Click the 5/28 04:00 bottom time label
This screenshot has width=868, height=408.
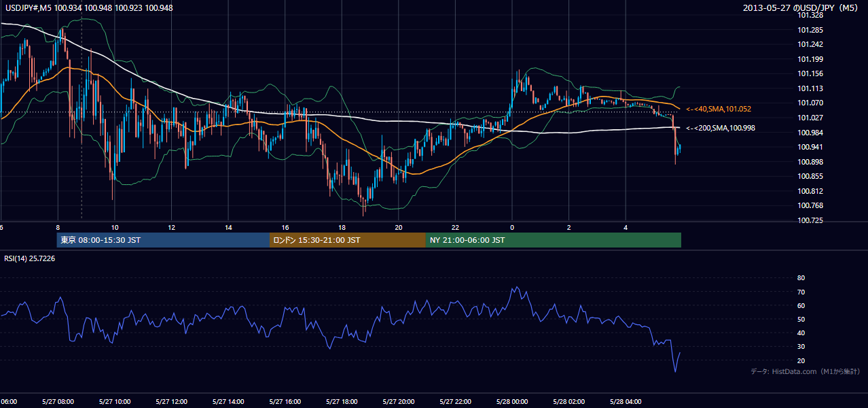click(x=625, y=402)
